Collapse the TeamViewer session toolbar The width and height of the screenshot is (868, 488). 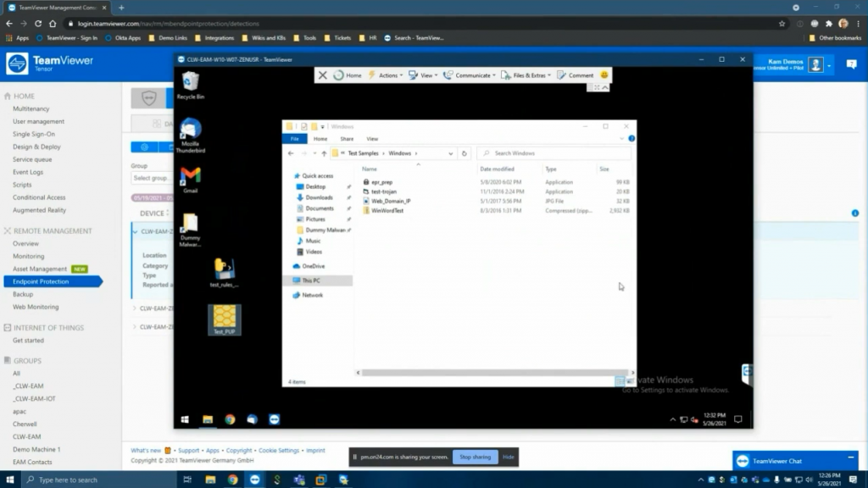(605, 87)
